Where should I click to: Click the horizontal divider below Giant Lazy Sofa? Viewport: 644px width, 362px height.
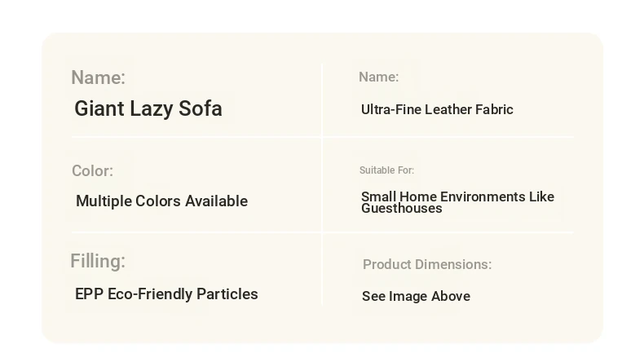pyautogui.click(x=196, y=136)
